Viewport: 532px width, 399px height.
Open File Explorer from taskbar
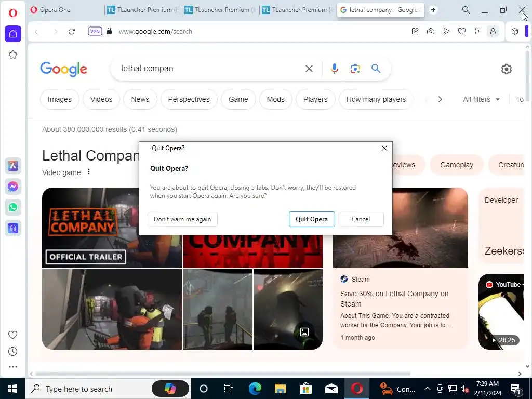tap(280, 389)
